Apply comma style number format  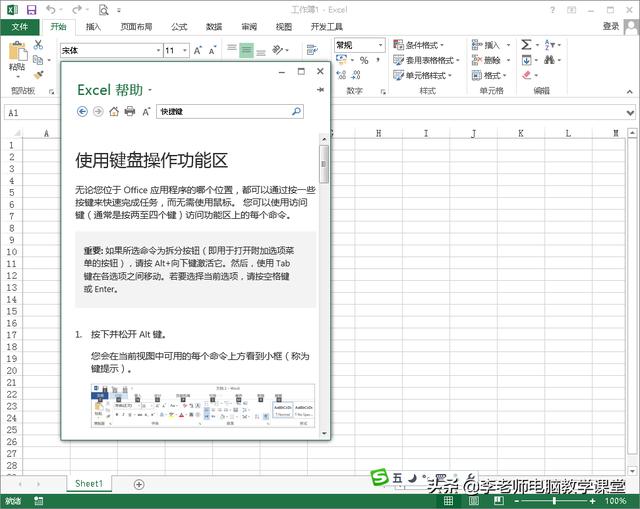378,60
